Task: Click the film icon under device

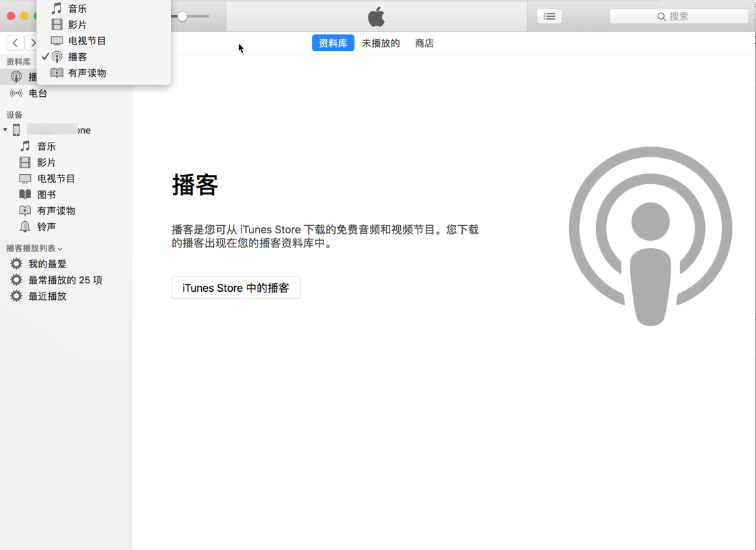Action: point(25,163)
